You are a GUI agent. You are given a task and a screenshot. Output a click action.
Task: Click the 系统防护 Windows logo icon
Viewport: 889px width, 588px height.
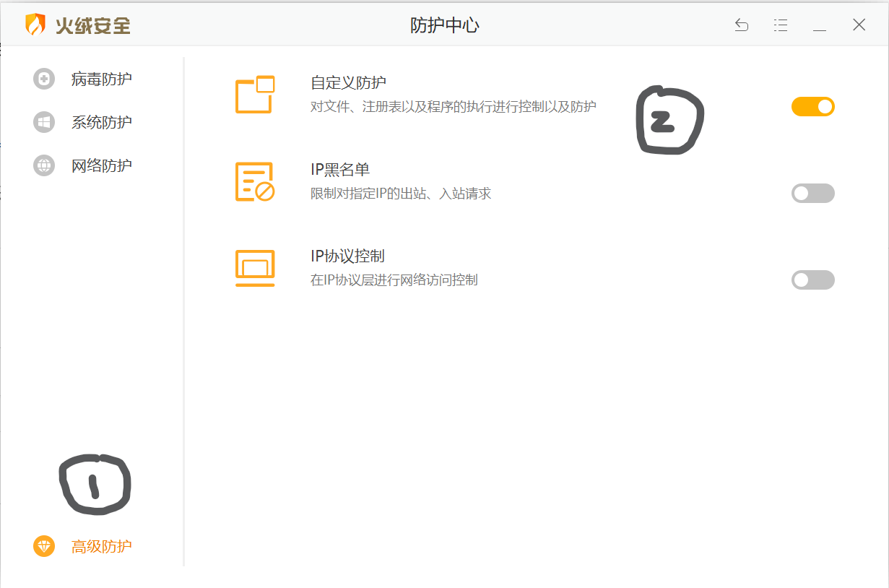[44, 122]
